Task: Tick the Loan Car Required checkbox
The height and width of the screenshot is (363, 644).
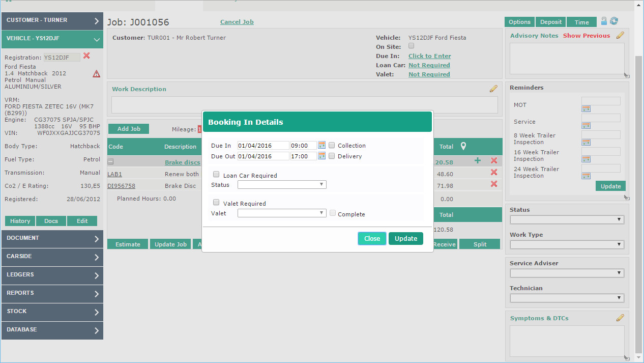Action: pos(216,175)
